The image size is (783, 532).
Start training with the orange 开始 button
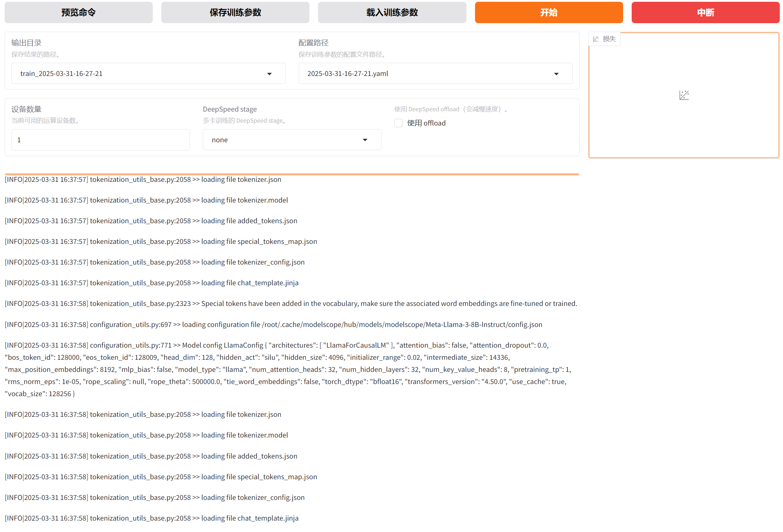click(549, 12)
